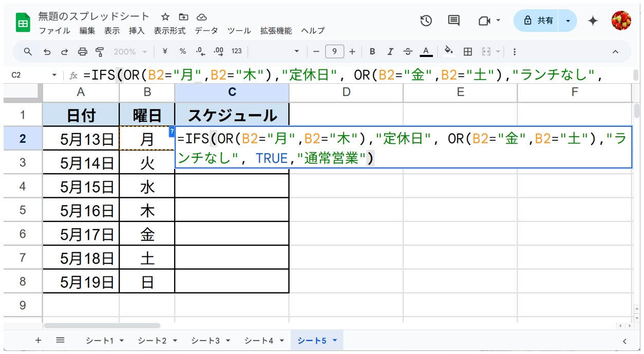Open the borders tool
Screen dimensions: 644x354
tap(467, 51)
